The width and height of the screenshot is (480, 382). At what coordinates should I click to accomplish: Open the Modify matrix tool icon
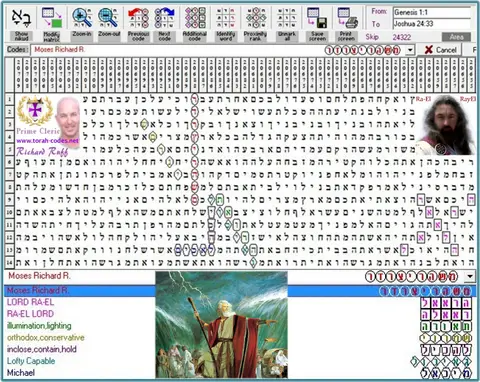[52, 17]
